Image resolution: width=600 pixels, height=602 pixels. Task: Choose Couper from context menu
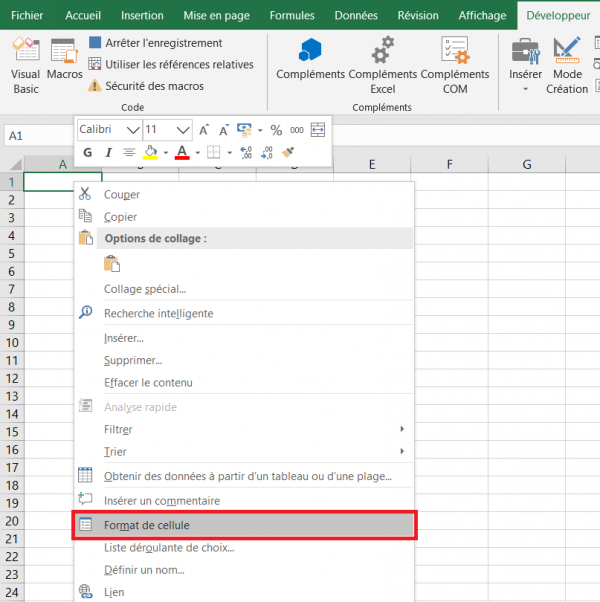[244, 194]
